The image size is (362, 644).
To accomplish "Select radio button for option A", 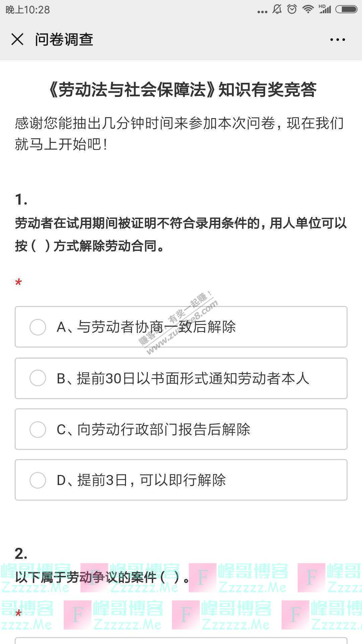I will (x=38, y=327).
